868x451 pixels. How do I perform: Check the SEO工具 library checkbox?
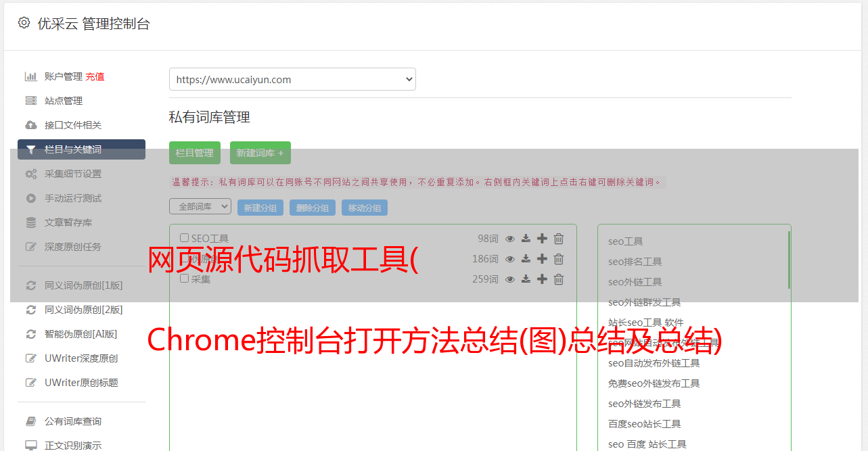tap(184, 238)
